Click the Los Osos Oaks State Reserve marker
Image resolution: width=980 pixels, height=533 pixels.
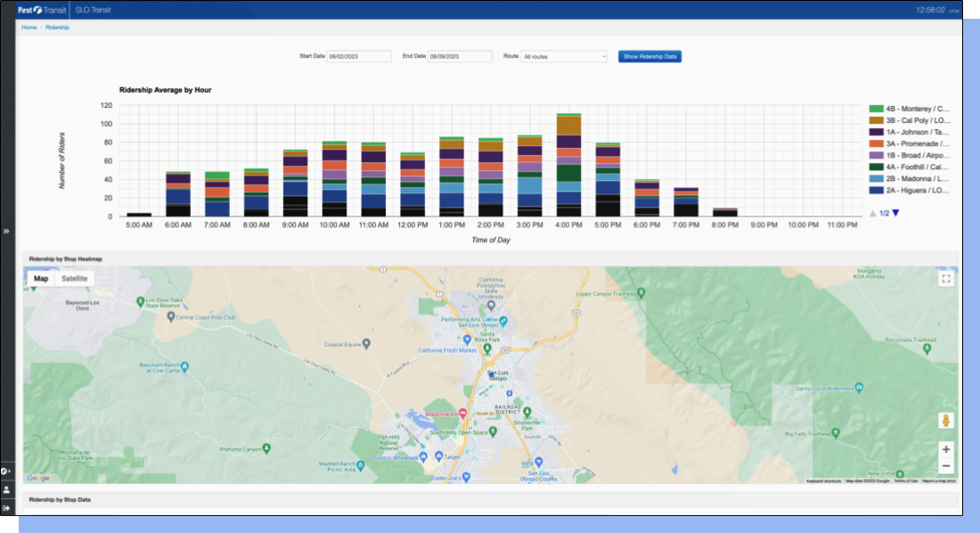click(141, 301)
